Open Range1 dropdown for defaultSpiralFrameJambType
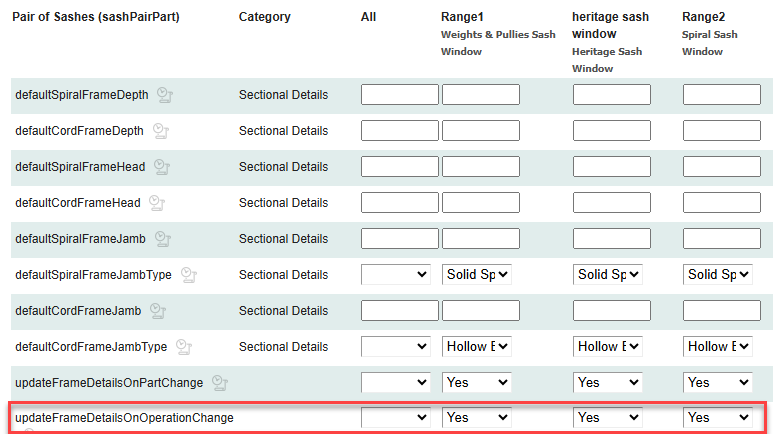Image resolution: width=773 pixels, height=434 pixels. (x=477, y=274)
